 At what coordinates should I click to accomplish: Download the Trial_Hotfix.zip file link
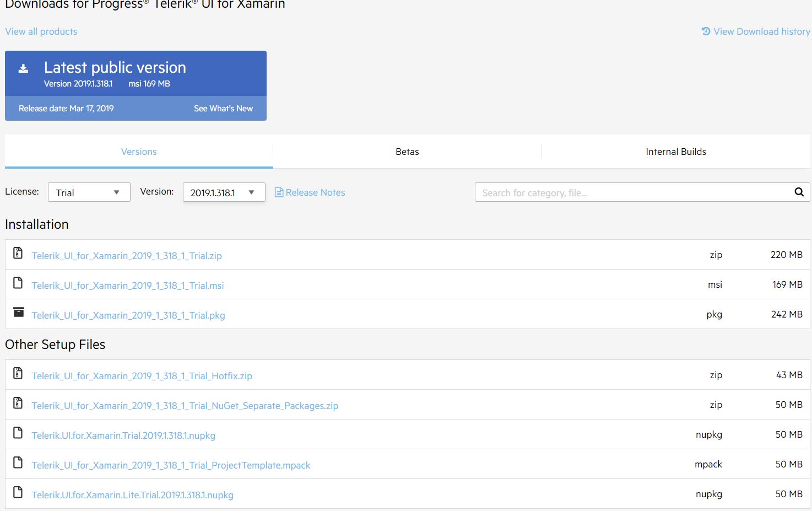coord(142,376)
